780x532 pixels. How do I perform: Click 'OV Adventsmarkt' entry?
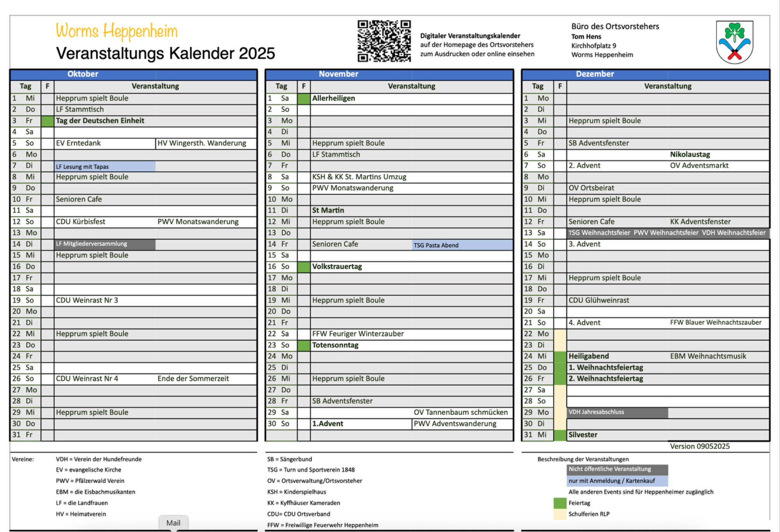[x=699, y=166]
